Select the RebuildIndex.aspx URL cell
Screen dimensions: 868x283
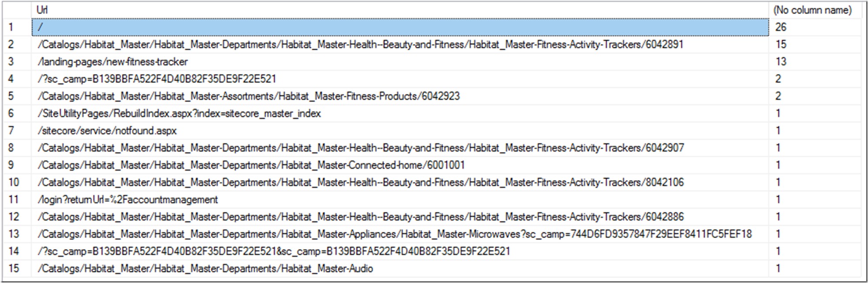pyautogui.click(x=179, y=113)
